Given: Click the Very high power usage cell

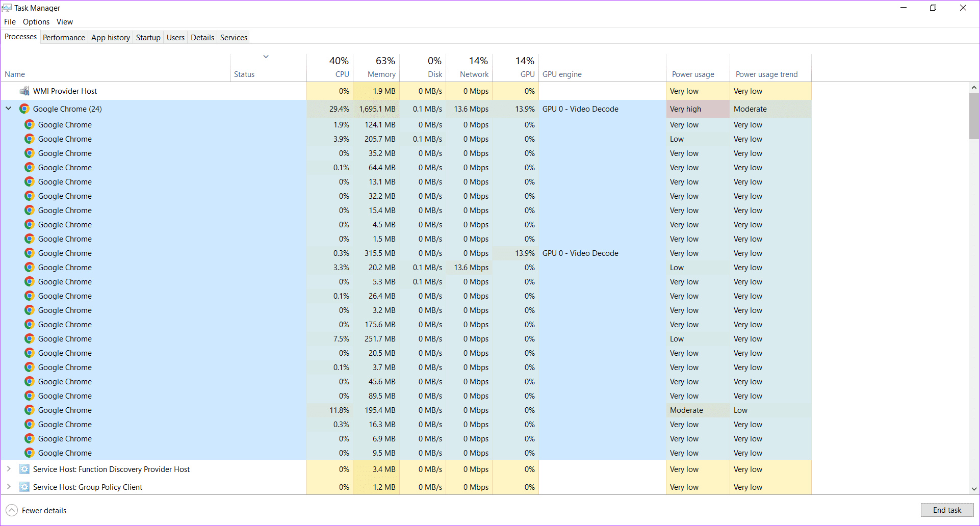Looking at the screenshot, I should coord(698,109).
